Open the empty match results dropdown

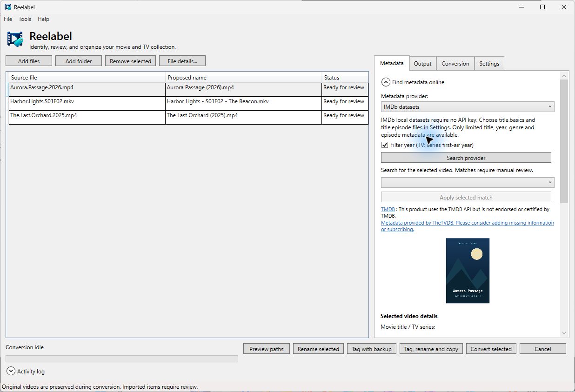(468, 182)
